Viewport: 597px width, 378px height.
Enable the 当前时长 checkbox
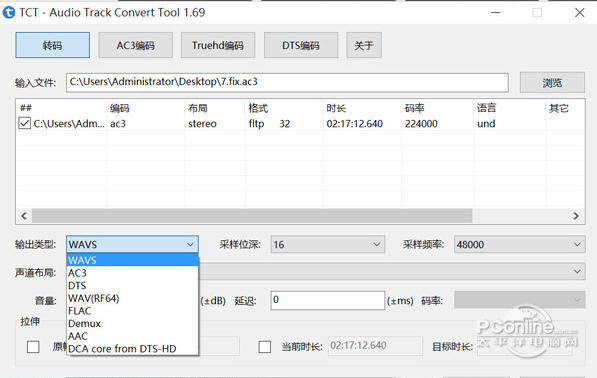(x=265, y=347)
